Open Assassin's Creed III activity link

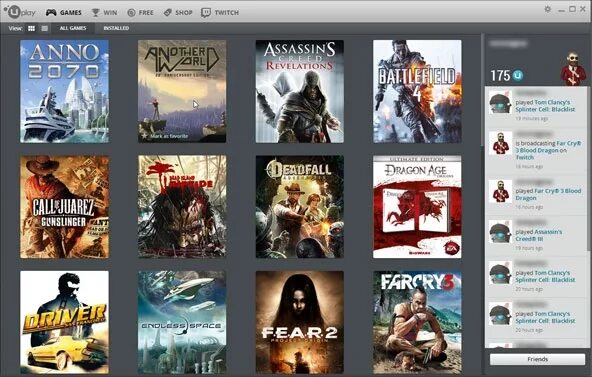click(538, 235)
